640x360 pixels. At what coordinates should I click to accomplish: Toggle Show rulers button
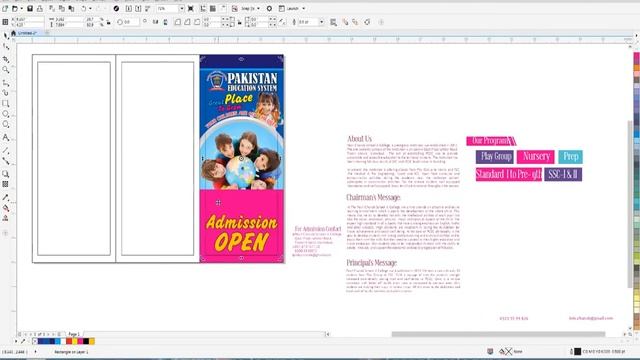point(203,9)
